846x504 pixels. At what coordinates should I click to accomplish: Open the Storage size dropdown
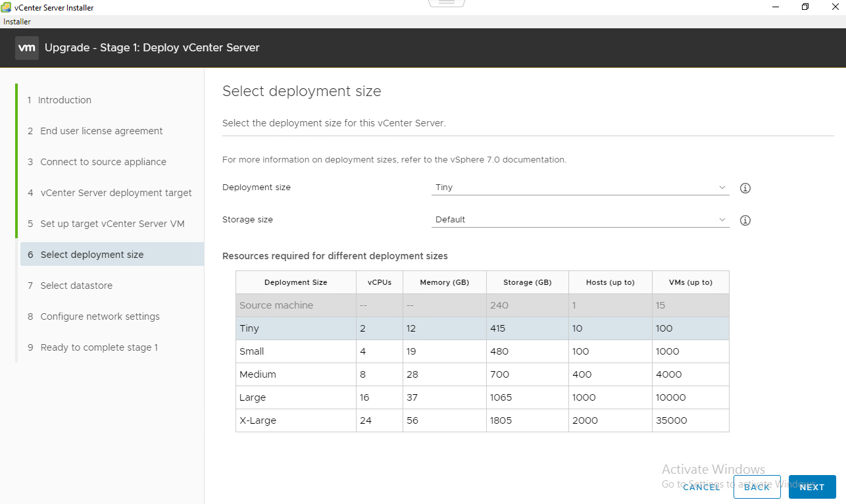[x=580, y=220]
